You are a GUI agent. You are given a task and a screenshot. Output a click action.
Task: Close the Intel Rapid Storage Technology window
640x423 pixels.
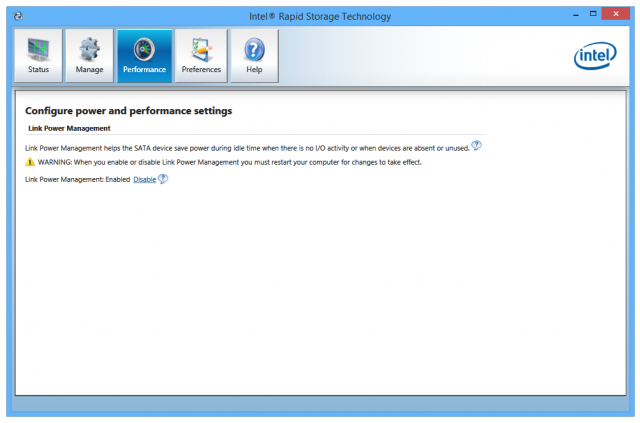coord(616,14)
